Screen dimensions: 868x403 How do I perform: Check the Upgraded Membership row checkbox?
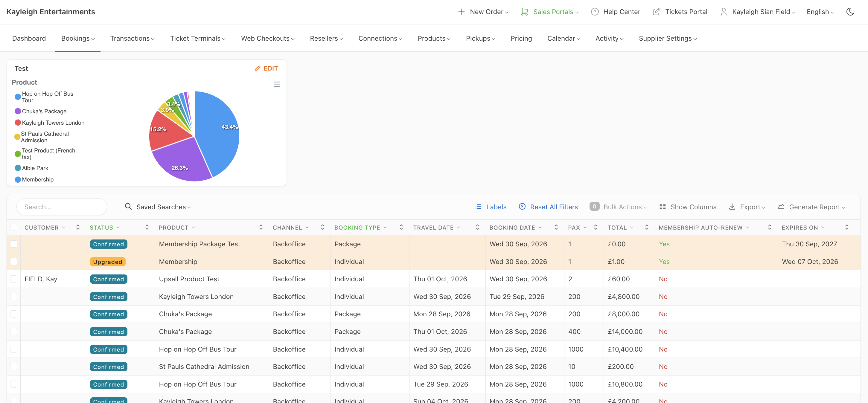point(14,261)
